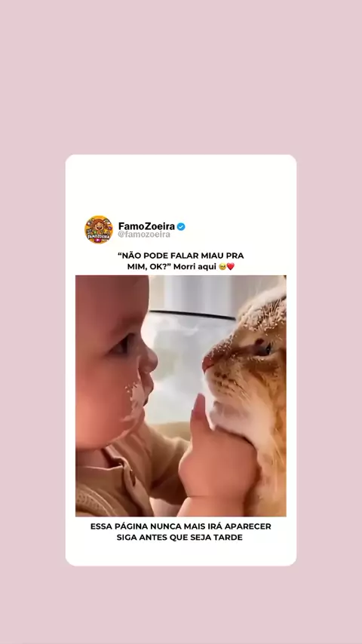Tap the baby's nose in video
This screenshot has width=362, height=644.
[149, 360]
